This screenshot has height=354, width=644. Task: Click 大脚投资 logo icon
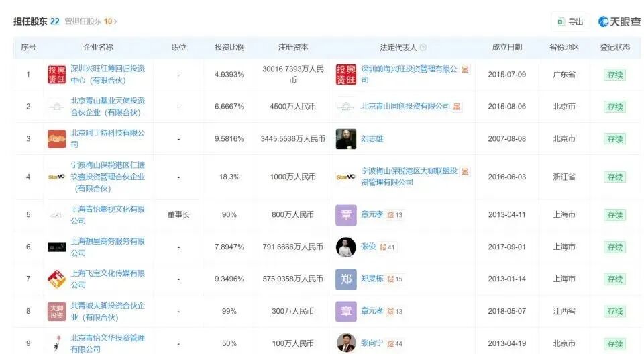point(56,311)
